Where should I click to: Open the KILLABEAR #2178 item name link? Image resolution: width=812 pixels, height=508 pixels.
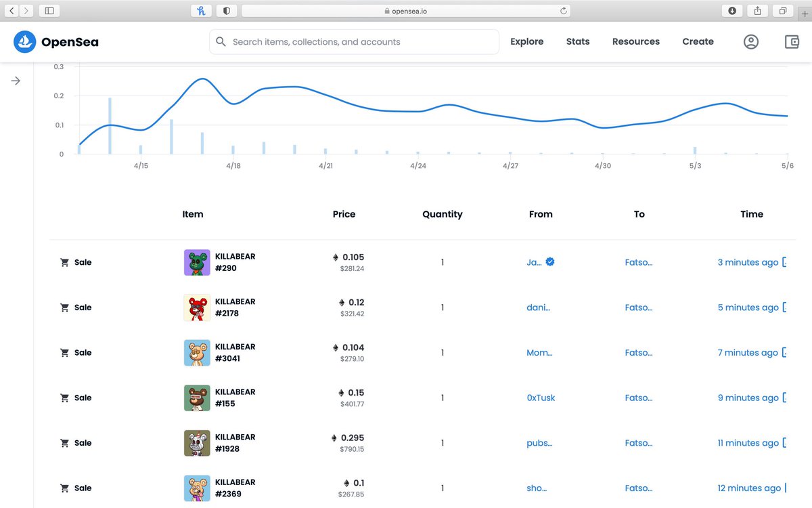(235, 308)
